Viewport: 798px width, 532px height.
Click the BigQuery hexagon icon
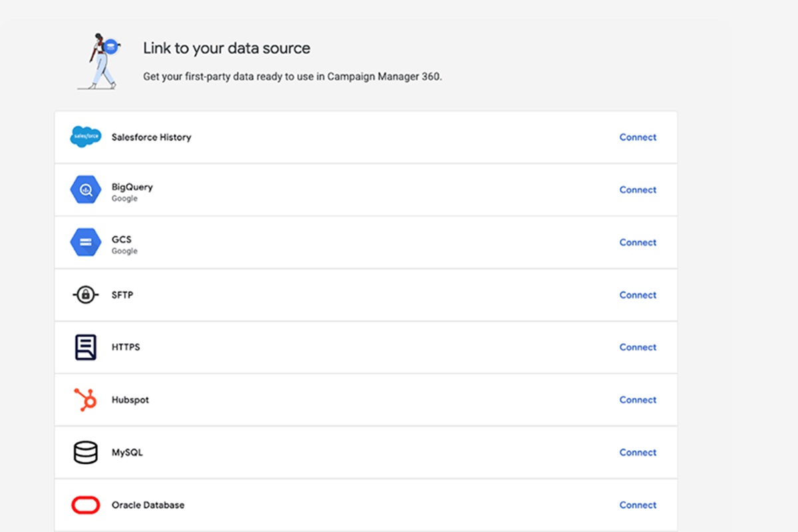86,190
